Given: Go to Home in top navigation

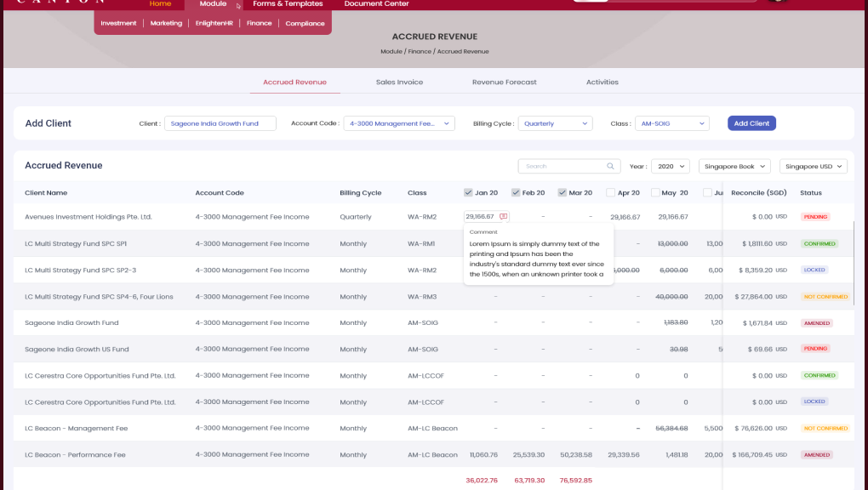Looking at the screenshot, I should [160, 4].
